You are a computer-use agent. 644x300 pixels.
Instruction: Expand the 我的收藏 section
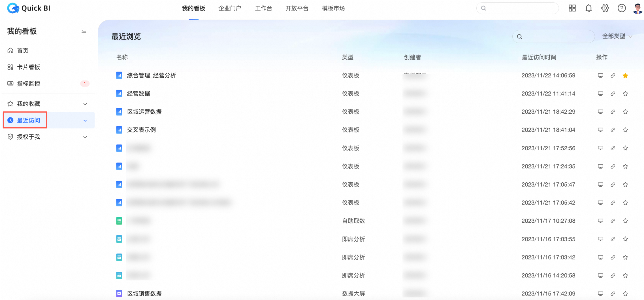coord(85,104)
